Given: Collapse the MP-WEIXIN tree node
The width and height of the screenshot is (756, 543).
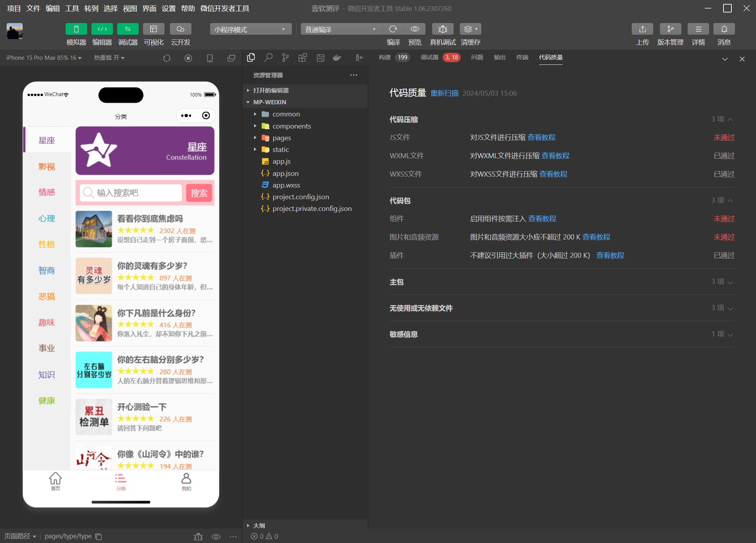Looking at the screenshot, I should click(x=248, y=102).
